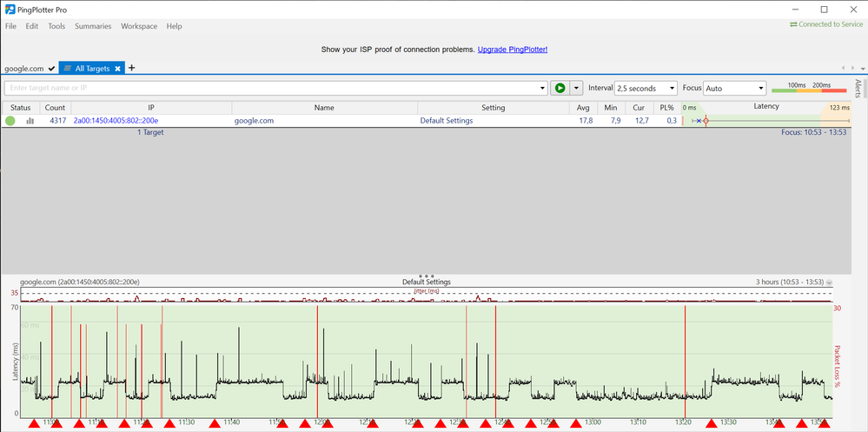
Task: Open the dropdown arrow beside the play button
Action: 575,88
